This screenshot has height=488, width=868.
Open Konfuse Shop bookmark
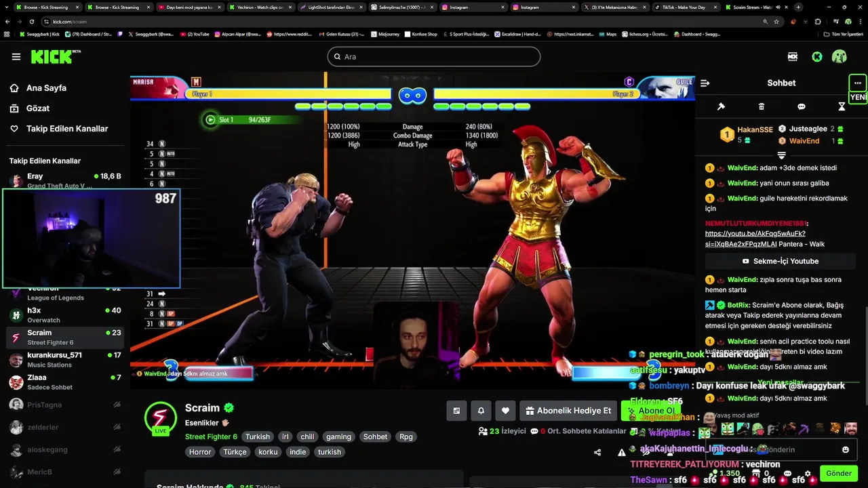(420, 34)
